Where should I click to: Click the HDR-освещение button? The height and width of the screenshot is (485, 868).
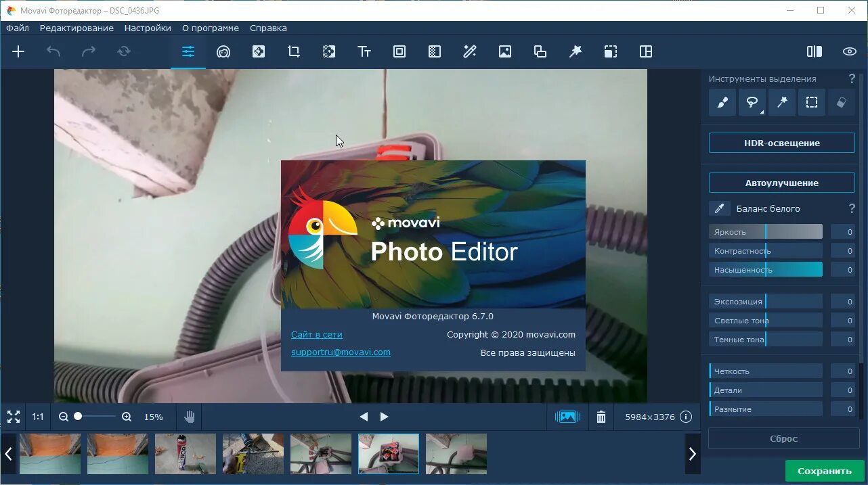782,143
